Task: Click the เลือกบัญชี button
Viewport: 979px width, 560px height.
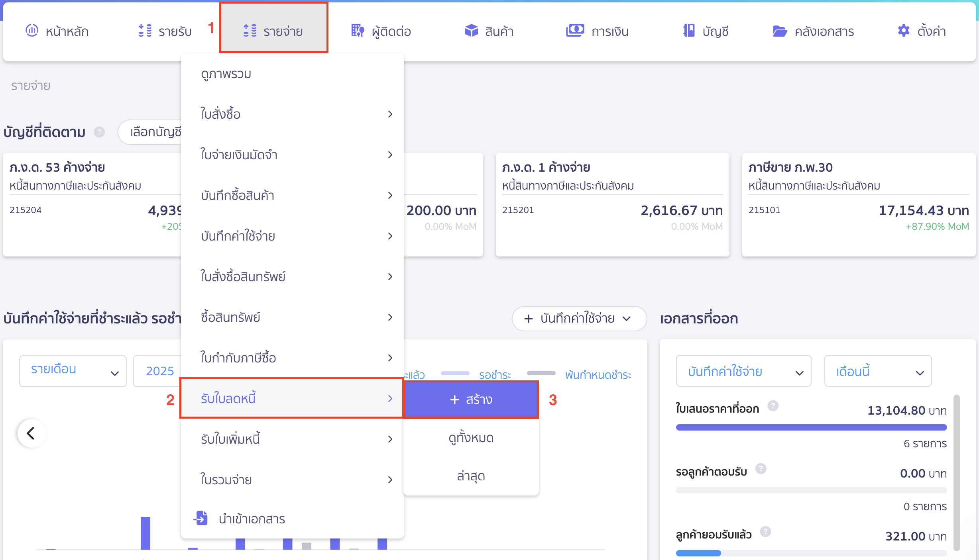Action: (x=150, y=132)
